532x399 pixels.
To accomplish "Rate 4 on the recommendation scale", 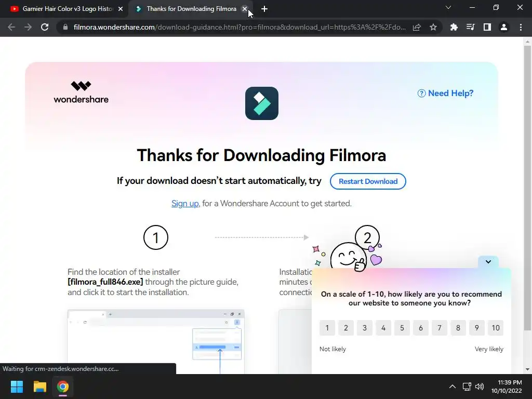I will click(x=383, y=328).
